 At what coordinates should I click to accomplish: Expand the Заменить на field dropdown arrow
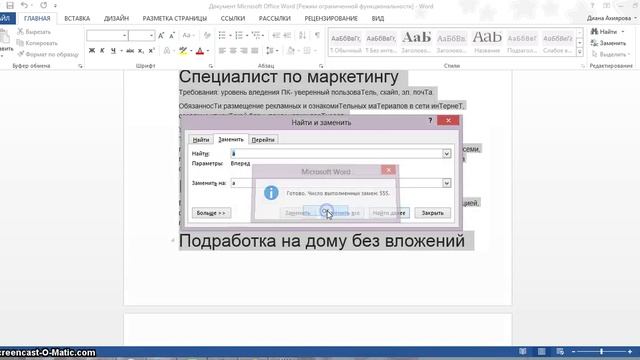[446, 183]
